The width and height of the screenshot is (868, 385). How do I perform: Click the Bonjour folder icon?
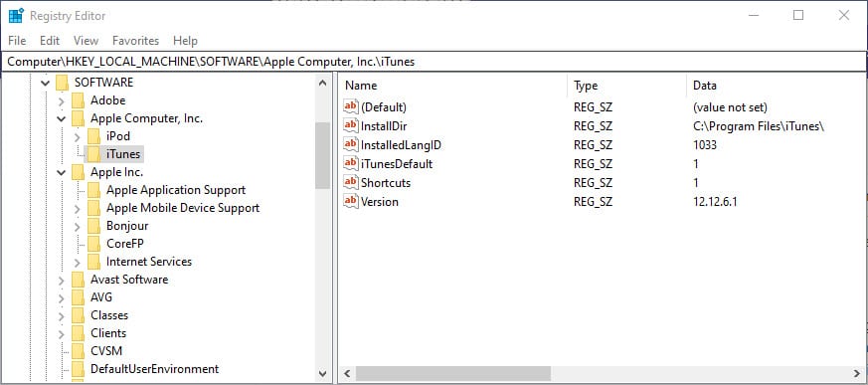click(94, 226)
